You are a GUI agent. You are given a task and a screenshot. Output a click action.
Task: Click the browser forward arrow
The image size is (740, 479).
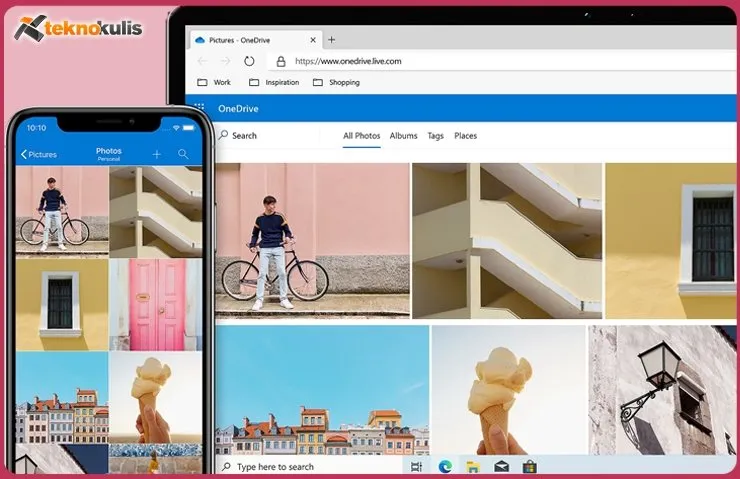(x=225, y=61)
